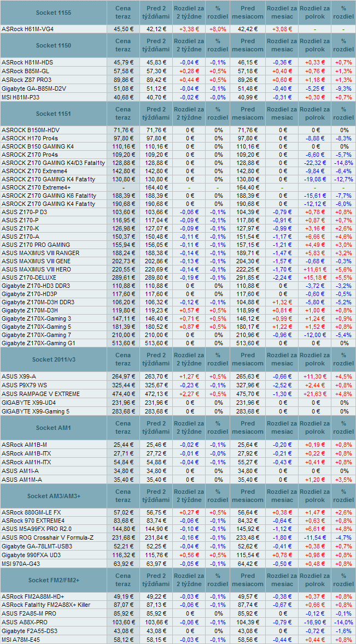Click the ASUS AM1M-A row name
The width and height of the screenshot is (356, 644).
click(22, 479)
